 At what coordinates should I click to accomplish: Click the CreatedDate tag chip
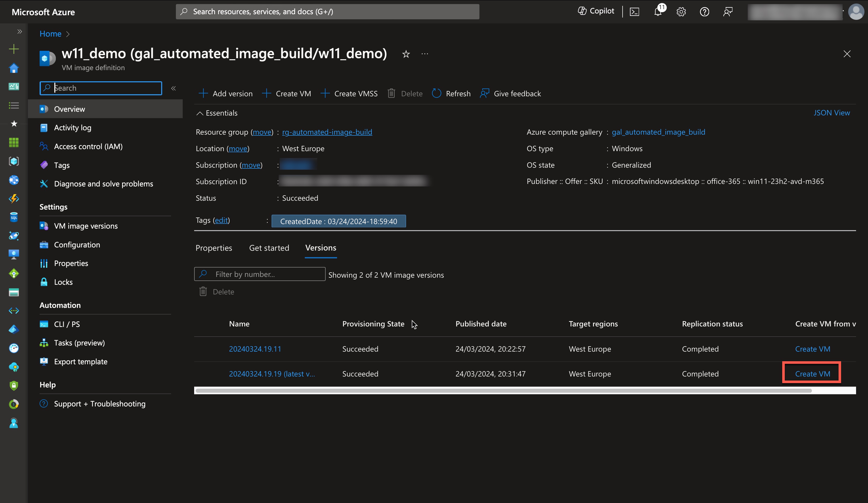(x=339, y=221)
